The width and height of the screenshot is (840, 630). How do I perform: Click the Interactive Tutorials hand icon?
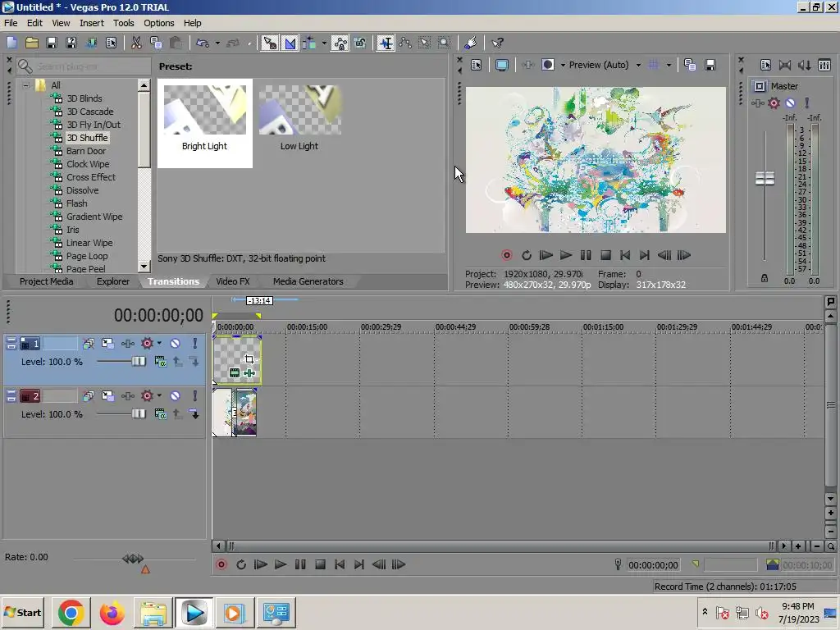(x=470, y=43)
